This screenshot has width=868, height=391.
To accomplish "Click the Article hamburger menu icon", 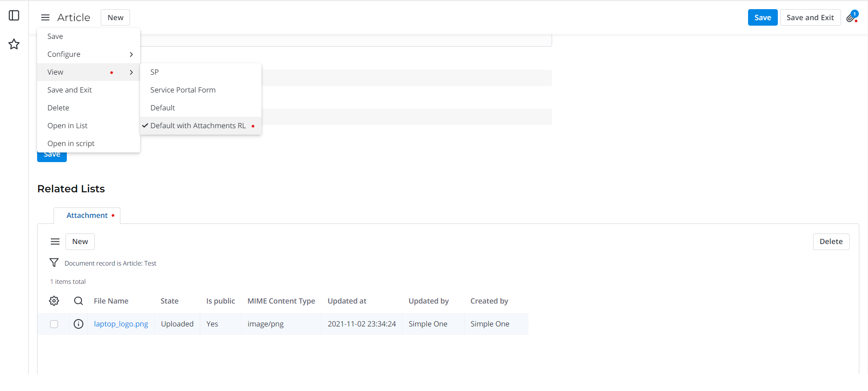I will (x=45, y=18).
